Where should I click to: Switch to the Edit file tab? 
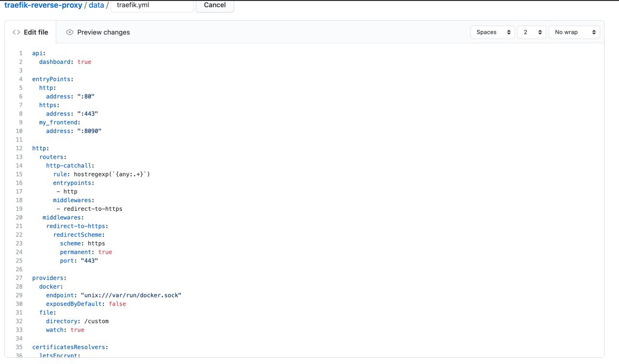(x=30, y=32)
